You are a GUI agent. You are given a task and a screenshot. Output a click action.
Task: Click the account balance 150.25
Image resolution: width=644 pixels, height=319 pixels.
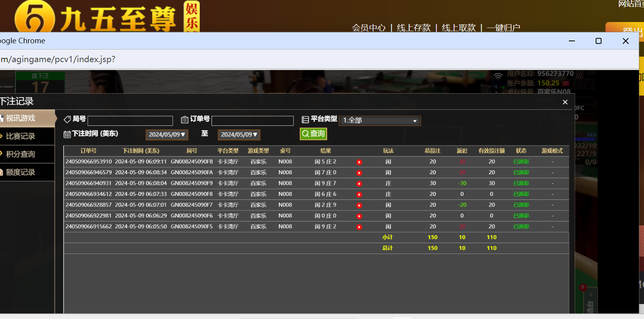pyautogui.click(x=548, y=83)
